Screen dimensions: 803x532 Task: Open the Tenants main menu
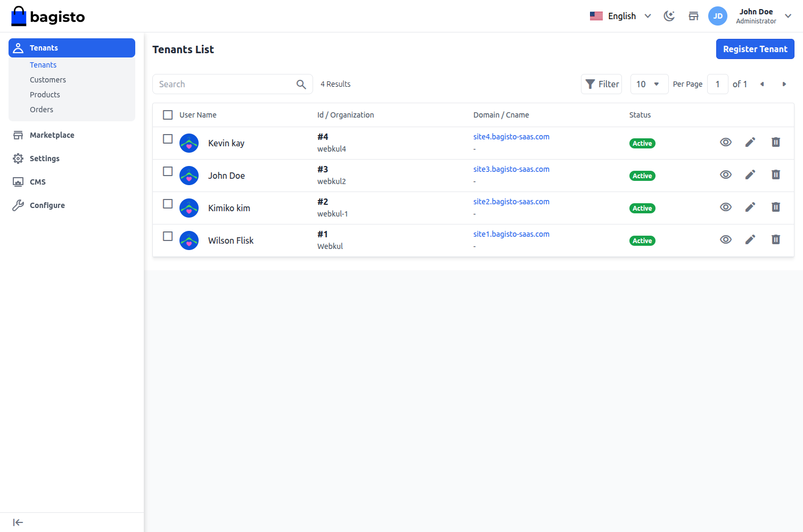[72, 48]
